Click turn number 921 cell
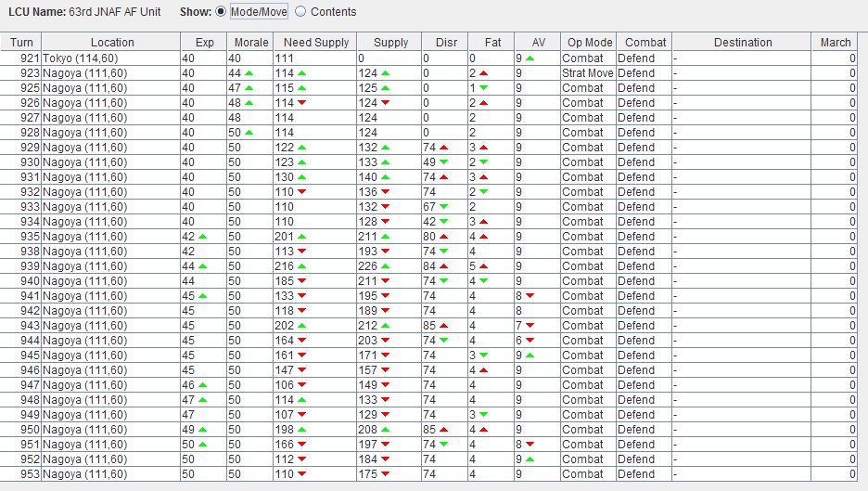 (21, 58)
